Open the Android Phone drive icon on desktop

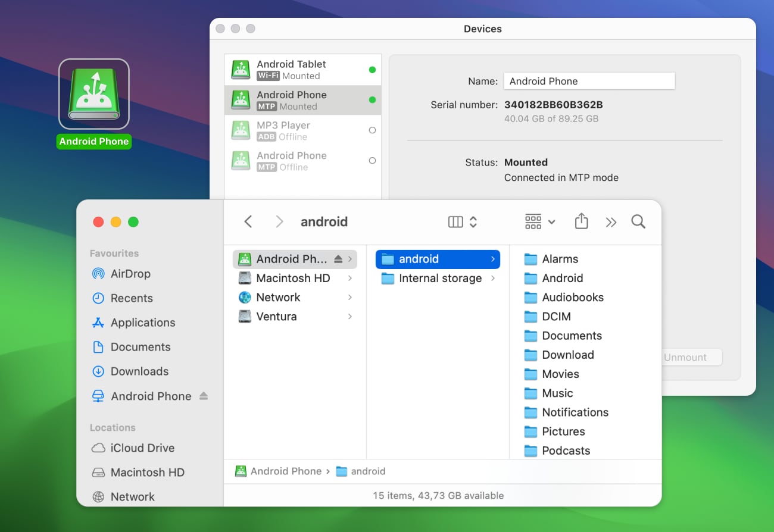click(93, 92)
